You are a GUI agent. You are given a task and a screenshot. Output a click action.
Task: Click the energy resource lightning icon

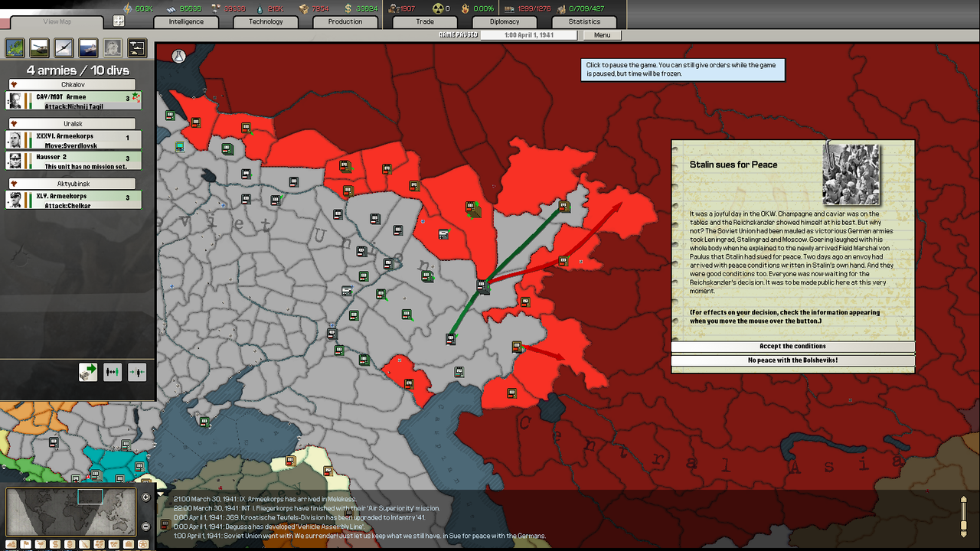point(128,8)
